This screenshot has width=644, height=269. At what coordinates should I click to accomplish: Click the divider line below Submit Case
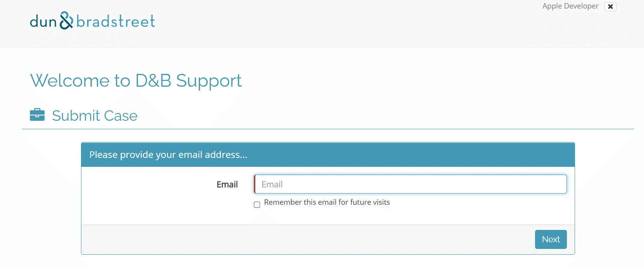tap(327, 129)
